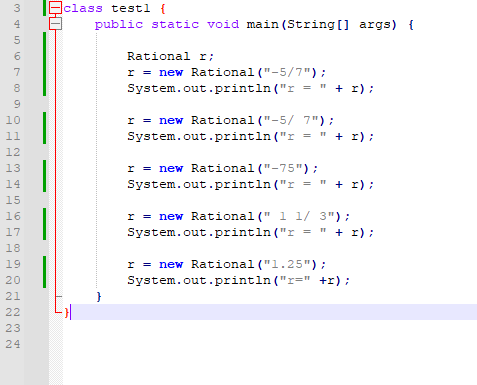Click line number 24 in the gutter

(13, 344)
